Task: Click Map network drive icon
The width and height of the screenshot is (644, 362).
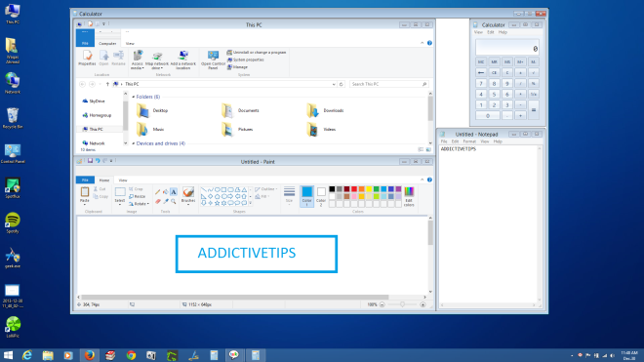Action: point(157,60)
